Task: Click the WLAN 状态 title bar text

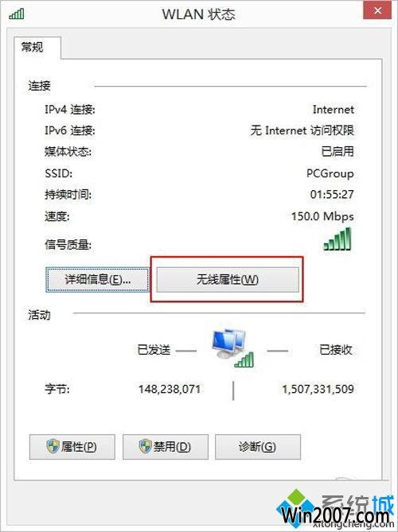Action: (x=199, y=14)
